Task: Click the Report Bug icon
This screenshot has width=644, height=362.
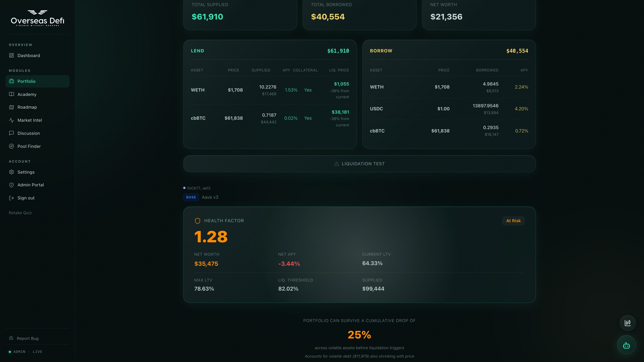Action: (11, 339)
